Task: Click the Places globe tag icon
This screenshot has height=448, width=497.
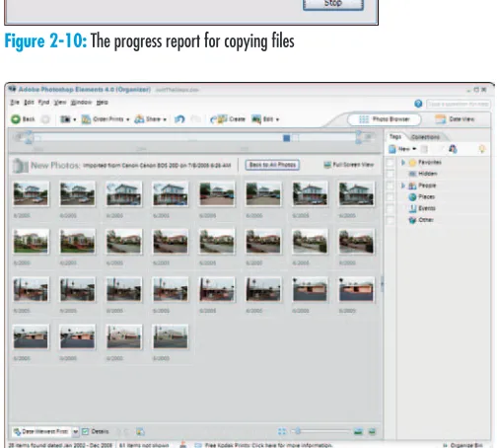Action: [412, 197]
